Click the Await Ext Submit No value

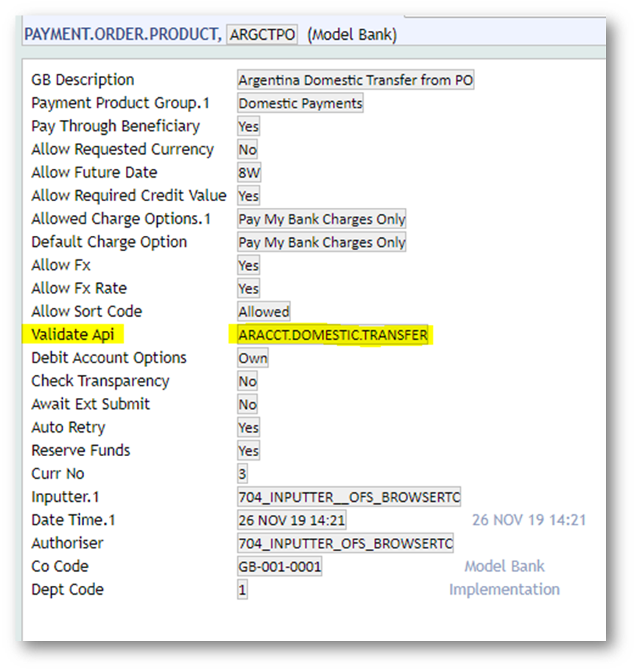pyautogui.click(x=247, y=405)
